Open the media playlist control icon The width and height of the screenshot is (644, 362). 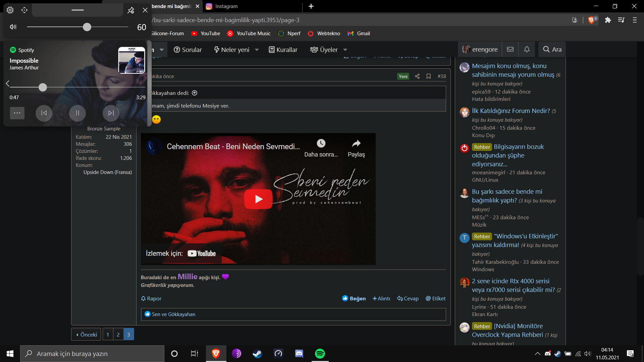[621, 20]
